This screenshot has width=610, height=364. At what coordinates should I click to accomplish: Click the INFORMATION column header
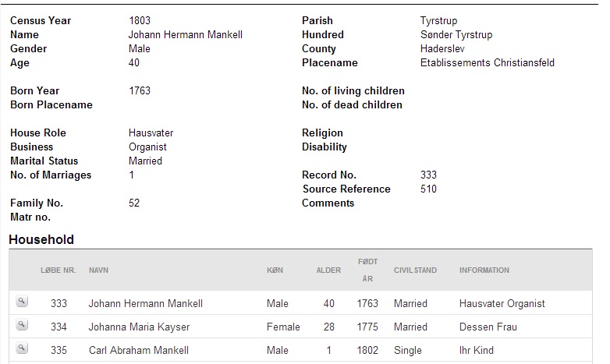click(x=484, y=270)
